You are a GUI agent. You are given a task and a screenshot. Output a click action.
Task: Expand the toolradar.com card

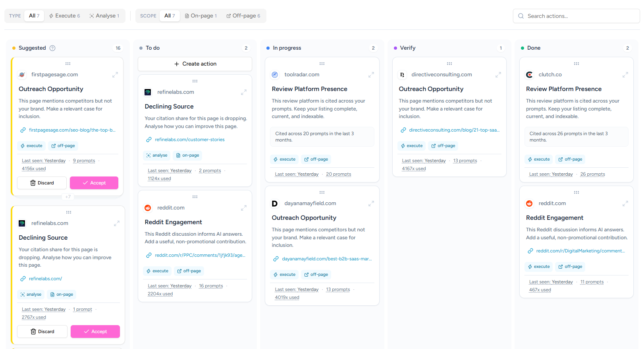pos(371,75)
